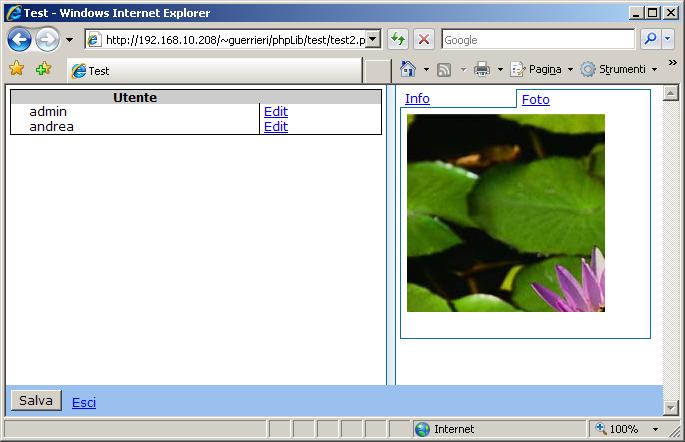Click Edit link for andrea
This screenshot has width=685, height=442.
[x=276, y=127]
